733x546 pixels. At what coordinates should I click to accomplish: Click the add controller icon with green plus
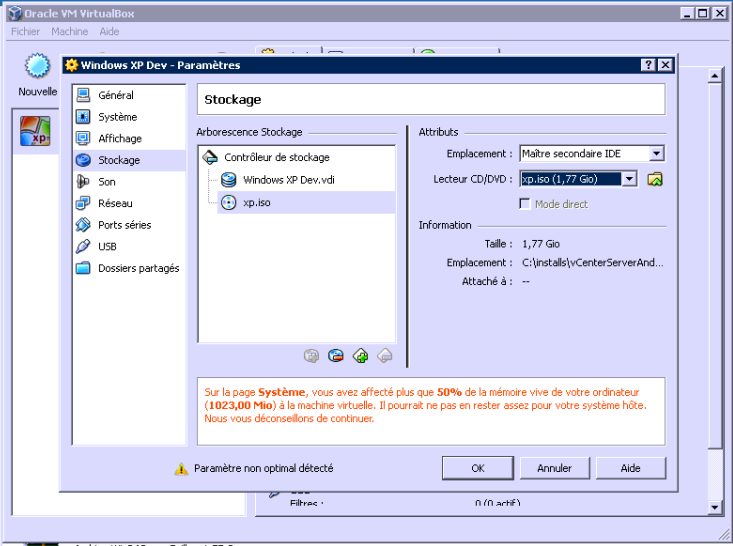360,355
